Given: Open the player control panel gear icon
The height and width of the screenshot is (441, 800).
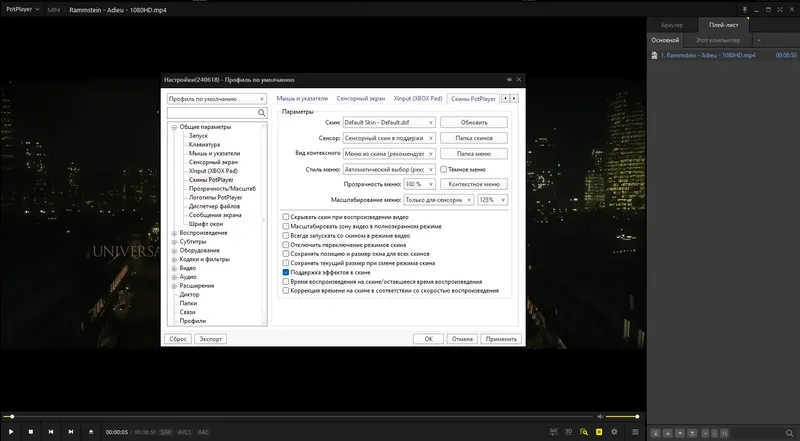Looking at the screenshot, I should pos(614,432).
